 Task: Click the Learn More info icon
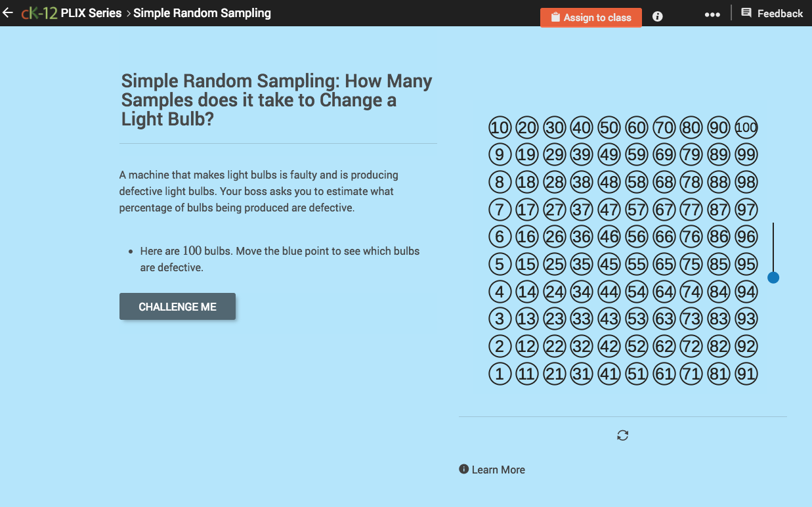(x=464, y=469)
